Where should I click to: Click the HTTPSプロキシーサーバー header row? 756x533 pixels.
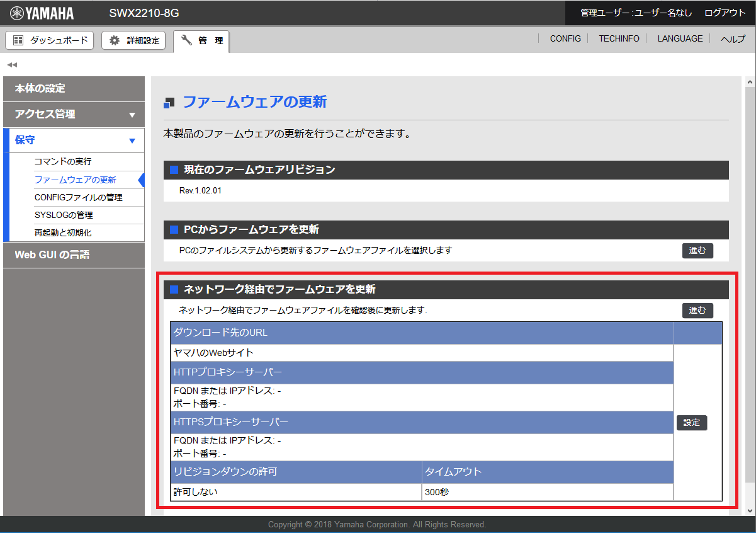tap(422, 422)
